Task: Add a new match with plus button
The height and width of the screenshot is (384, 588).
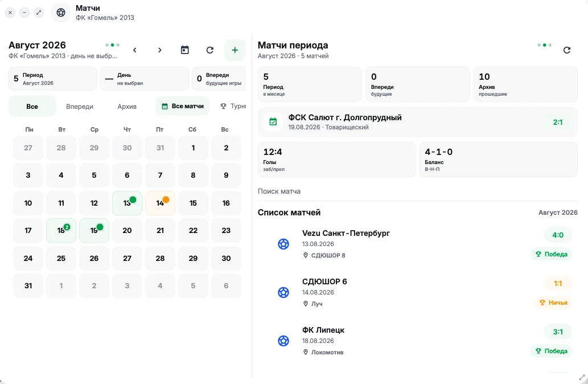Action: [x=235, y=50]
